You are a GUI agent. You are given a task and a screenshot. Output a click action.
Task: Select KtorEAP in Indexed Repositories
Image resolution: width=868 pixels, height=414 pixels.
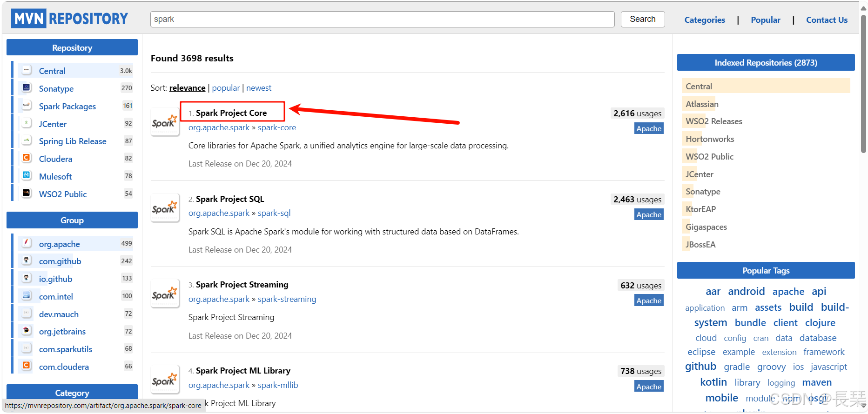click(700, 209)
